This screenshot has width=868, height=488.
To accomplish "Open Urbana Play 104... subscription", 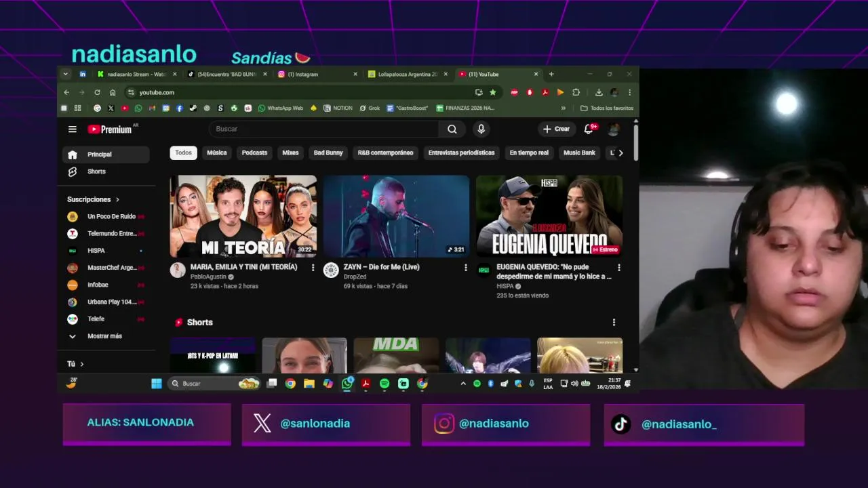I will [106, 302].
